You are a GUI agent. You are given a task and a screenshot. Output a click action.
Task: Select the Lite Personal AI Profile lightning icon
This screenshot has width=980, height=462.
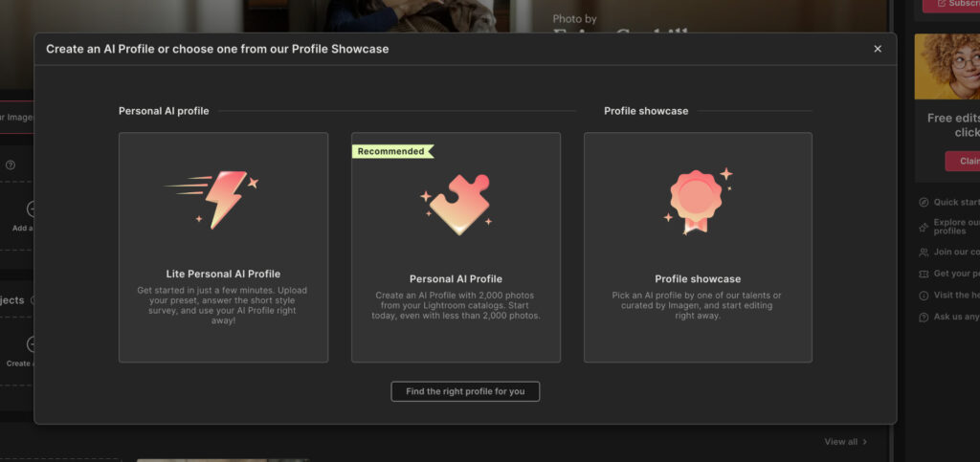[x=212, y=200]
